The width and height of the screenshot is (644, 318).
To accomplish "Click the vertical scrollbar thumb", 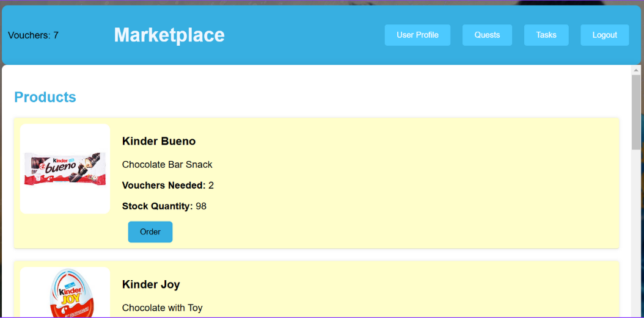I will 636,112.
